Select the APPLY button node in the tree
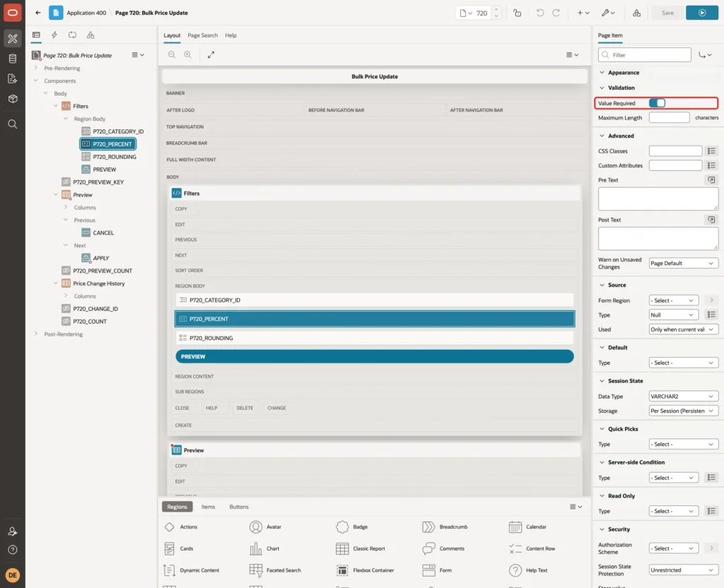 (x=101, y=258)
